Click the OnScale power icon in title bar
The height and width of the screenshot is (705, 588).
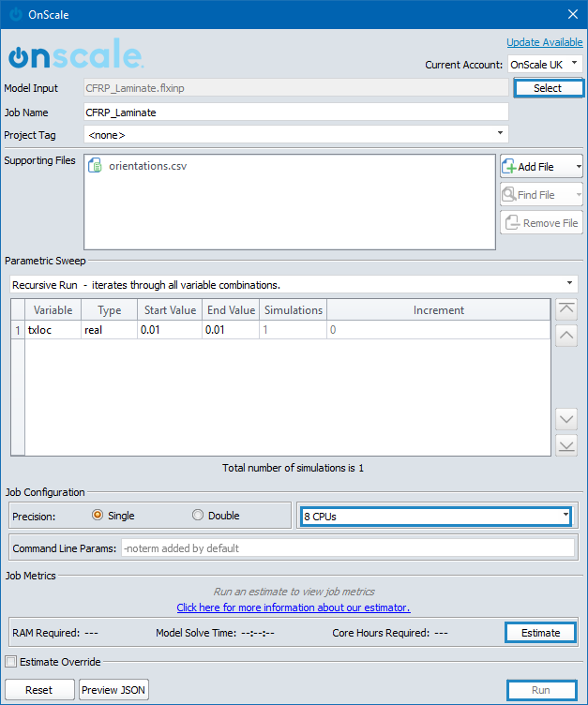coord(16,14)
